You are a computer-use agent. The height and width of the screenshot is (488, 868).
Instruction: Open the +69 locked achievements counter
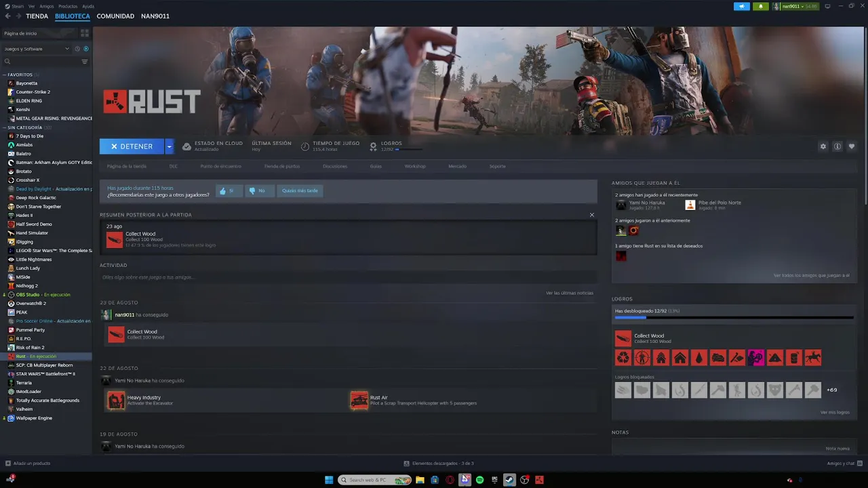point(832,390)
